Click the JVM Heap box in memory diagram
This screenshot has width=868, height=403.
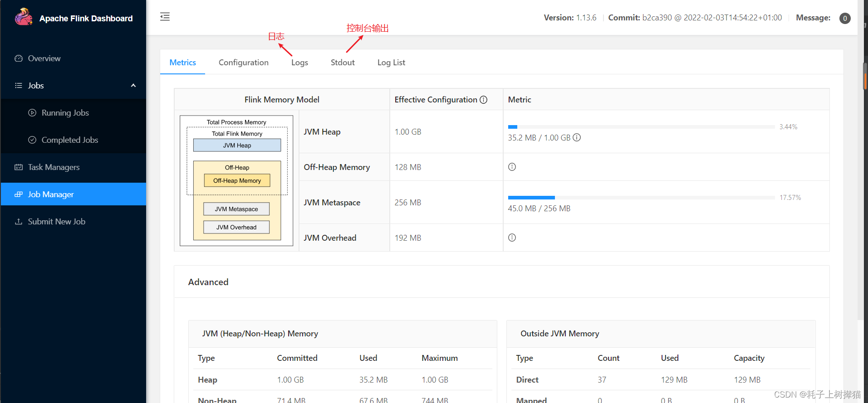pos(237,145)
